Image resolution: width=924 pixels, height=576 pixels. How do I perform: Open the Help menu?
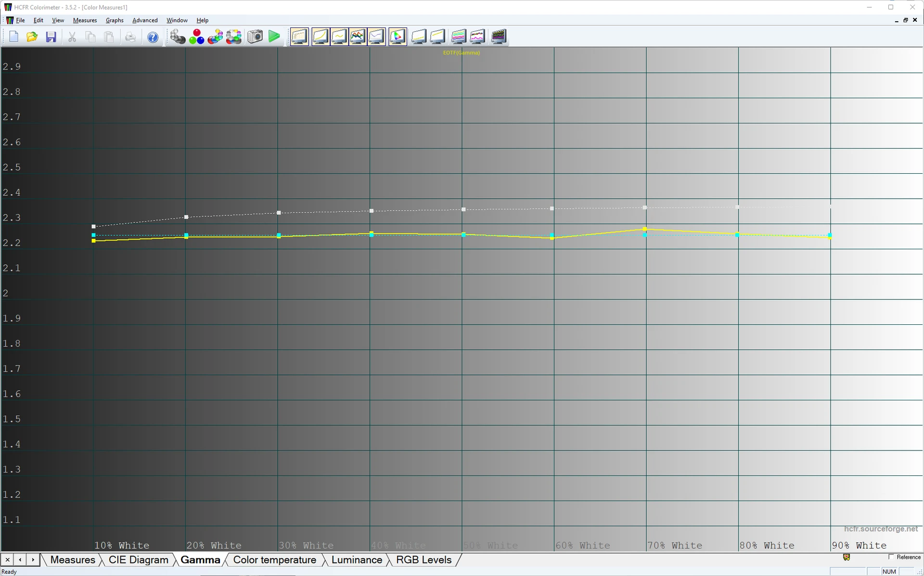tap(202, 20)
